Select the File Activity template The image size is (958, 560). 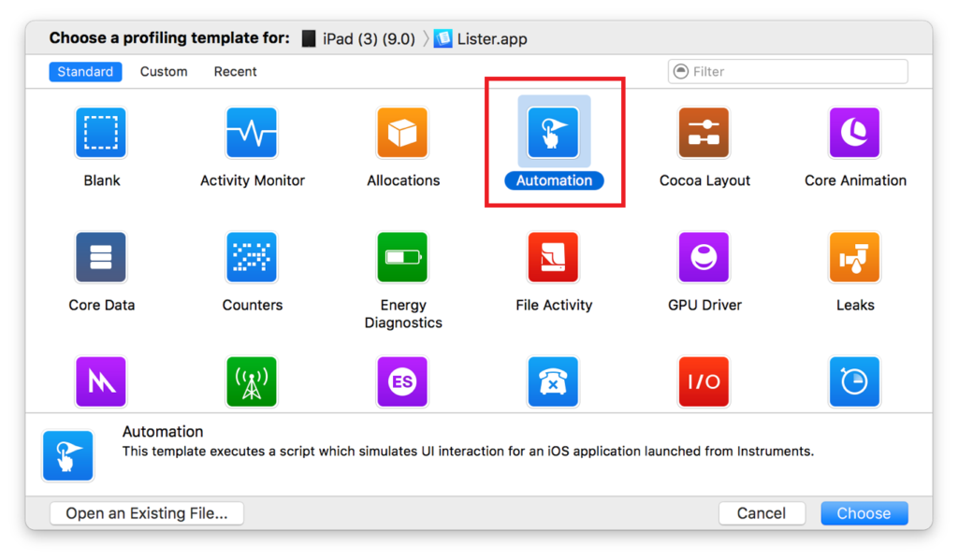pyautogui.click(x=554, y=257)
